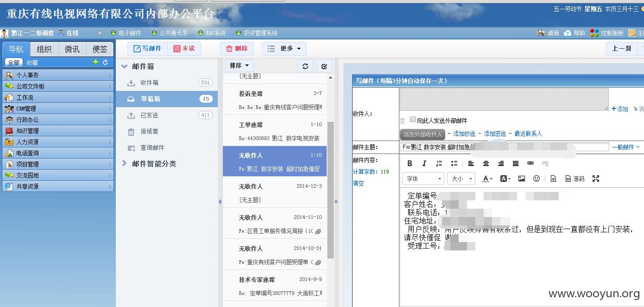Viewport: 644px width, 307px height.
Task: Switch to the 组织 tab
Action: (x=44, y=49)
